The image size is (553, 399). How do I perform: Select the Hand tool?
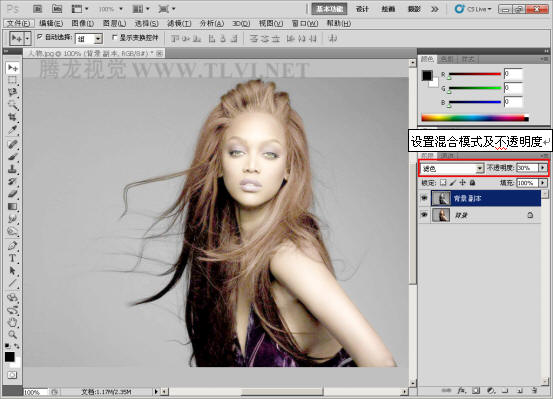pos(13,322)
